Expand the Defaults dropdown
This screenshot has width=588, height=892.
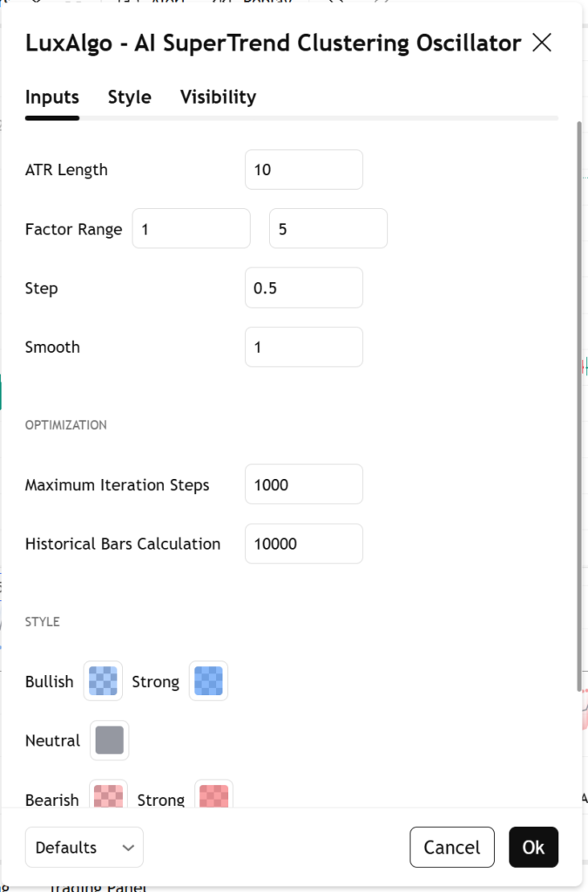point(84,847)
